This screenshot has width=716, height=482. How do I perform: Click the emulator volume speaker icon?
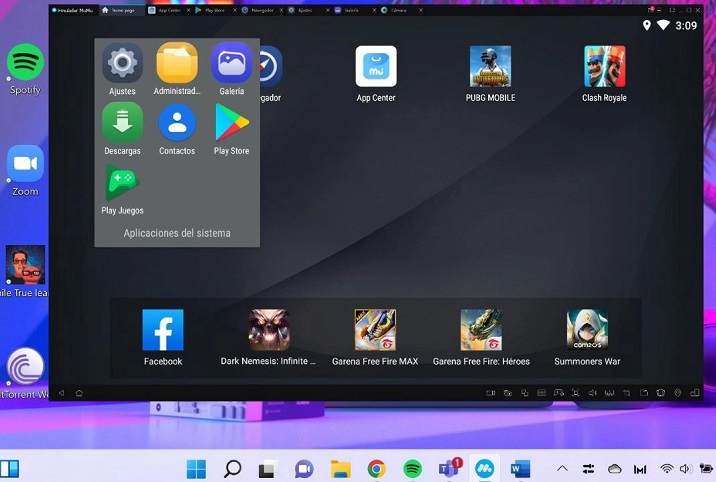point(592,393)
